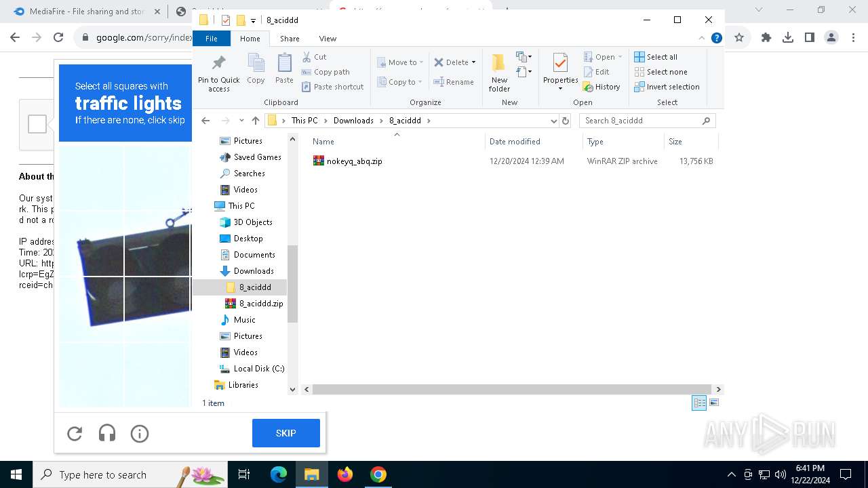868x488 pixels.
Task: Select Local Disk (C:) in tree
Action: (252, 369)
